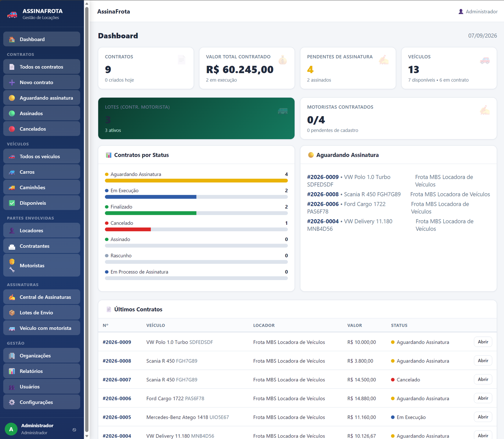This screenshot has height=439, width=504.
Task: Click the person icon beside Locadores
Action: (12, 230)
